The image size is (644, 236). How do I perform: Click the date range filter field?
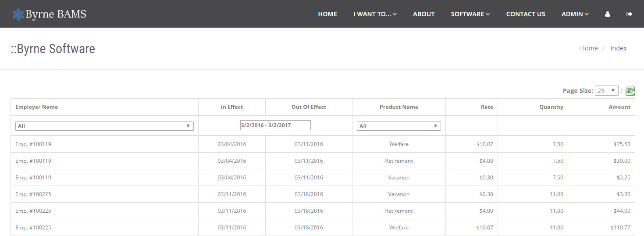275,125
